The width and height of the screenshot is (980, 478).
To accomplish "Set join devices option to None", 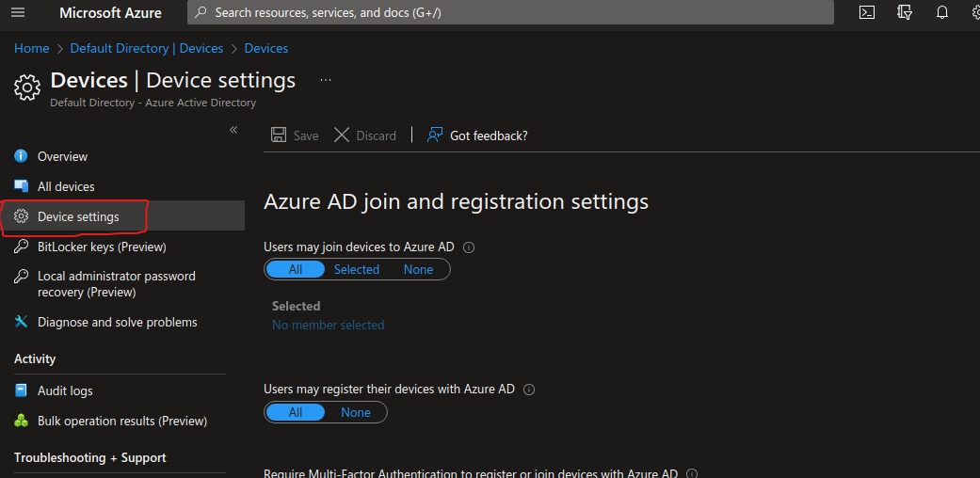I will click(x=418, y=269).
